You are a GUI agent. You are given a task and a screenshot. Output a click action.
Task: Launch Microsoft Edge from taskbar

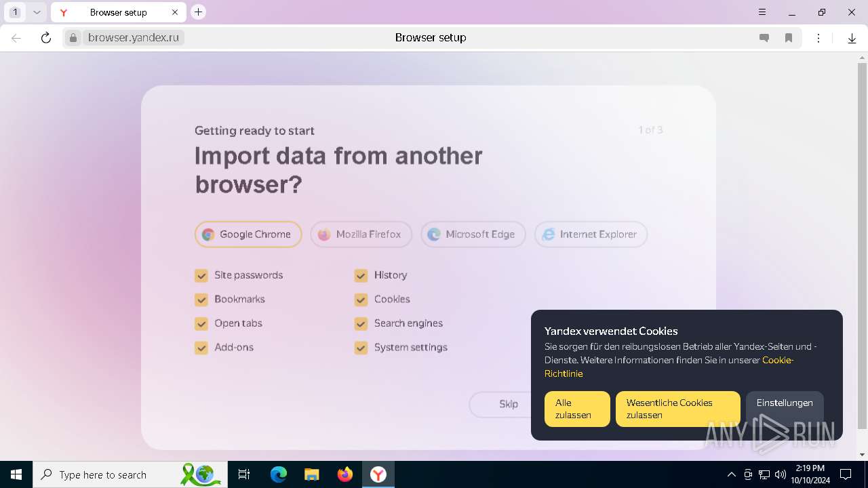click(279, 474)
